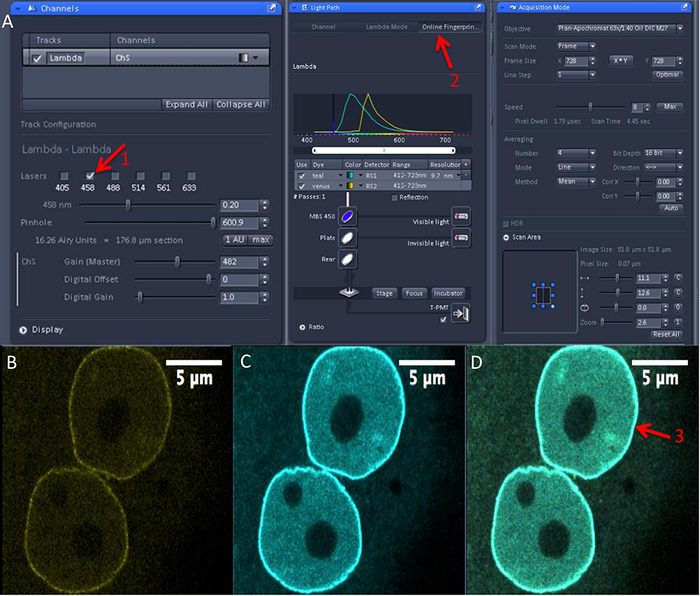This screenshot has width=700, height=596.
Task: Pop out the Channels panel window
Action: pos(272,8)
